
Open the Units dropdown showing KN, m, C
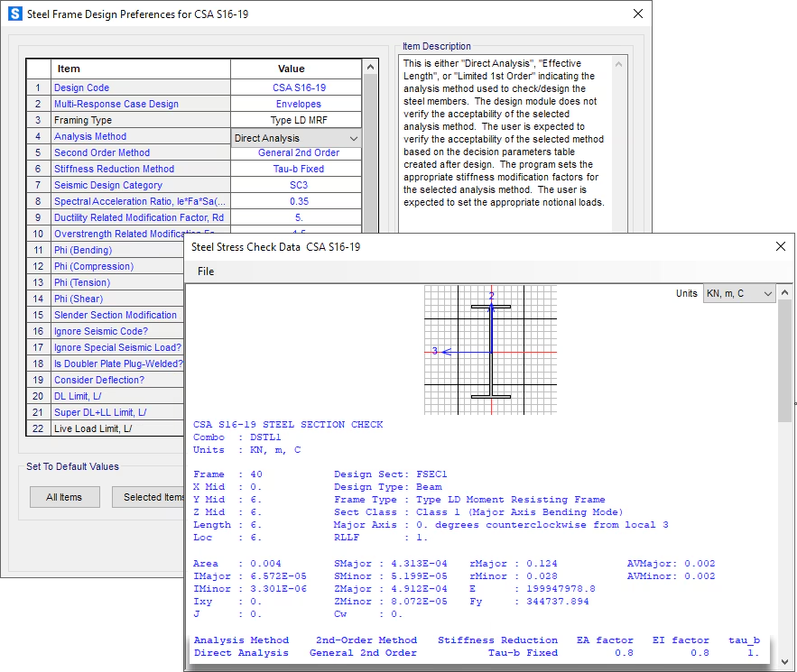pos(738,294)
